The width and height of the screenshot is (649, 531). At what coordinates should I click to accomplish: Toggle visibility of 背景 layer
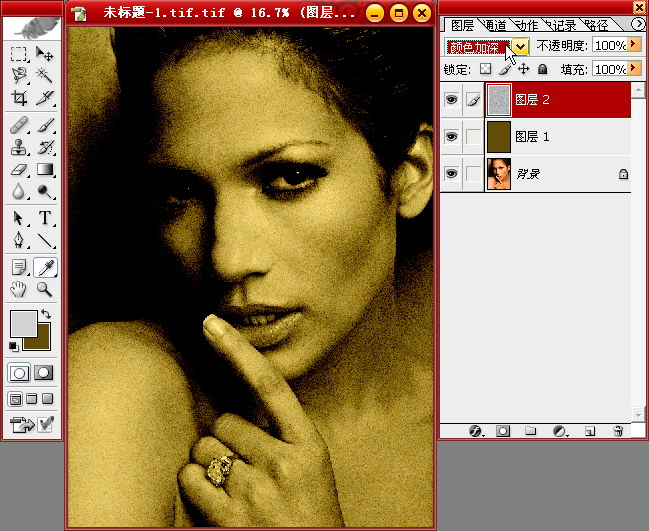[451, 173]
